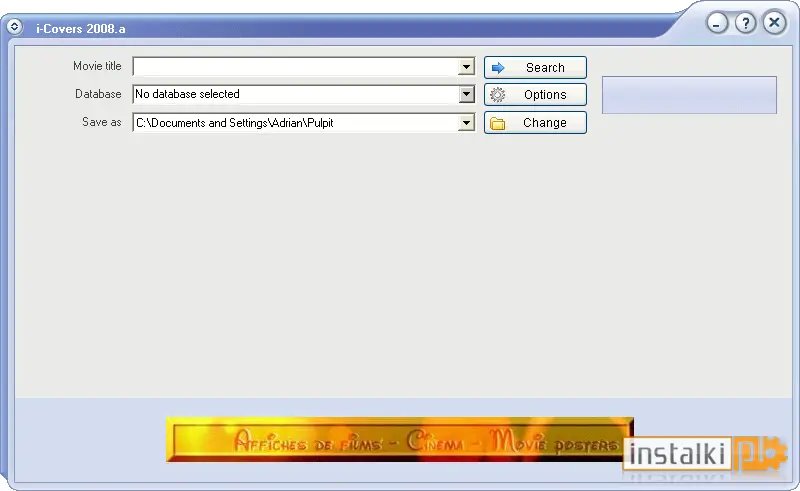800x491 pixels.
Task: Open the Affiches de films Movie posters banner
Action: (x=399, y=439)
